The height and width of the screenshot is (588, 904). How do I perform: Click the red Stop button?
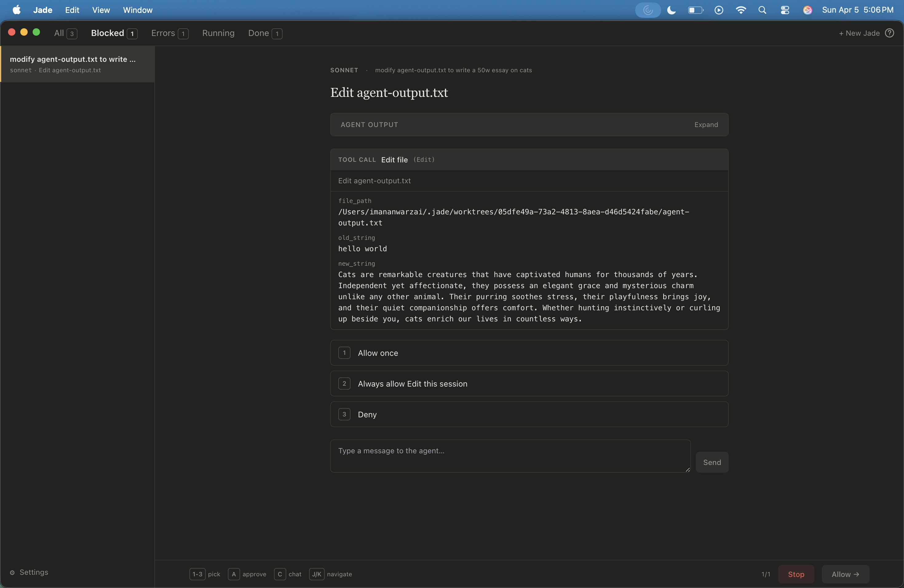[796, 574]
